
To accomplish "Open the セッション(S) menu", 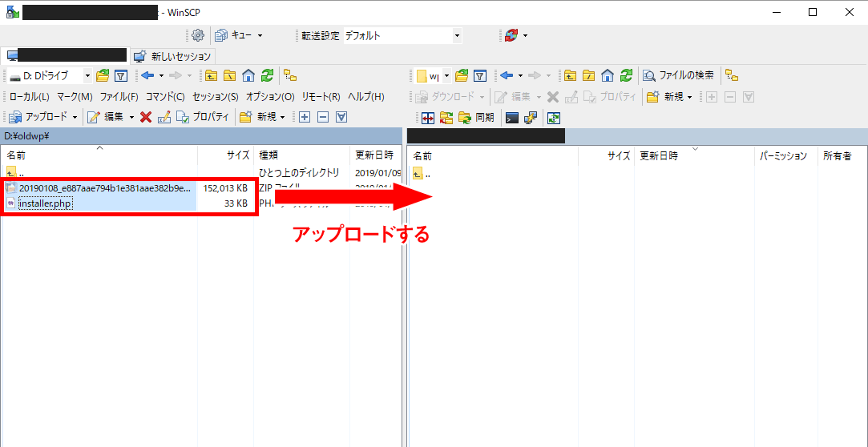I will click(x=216, y=97).
